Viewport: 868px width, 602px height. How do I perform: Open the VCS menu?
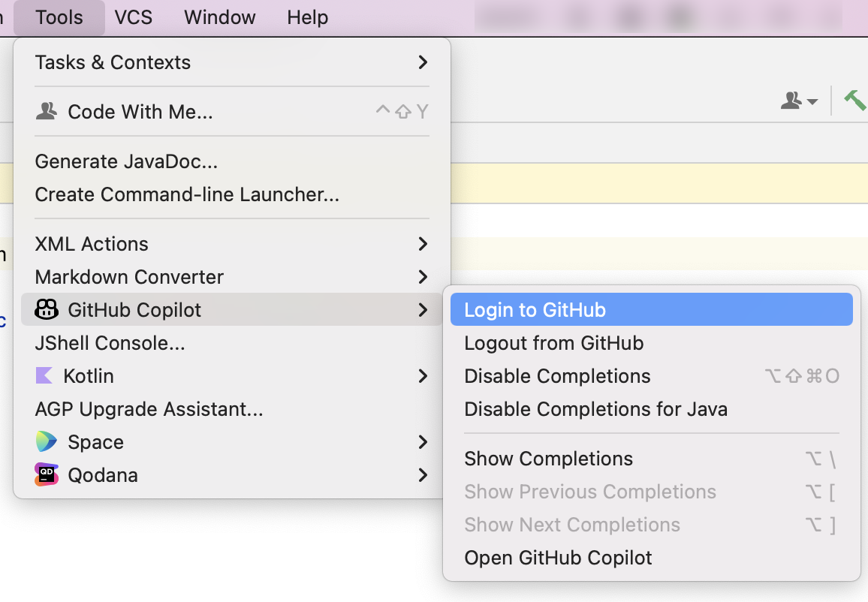pyautogui.click(x=133, y=17)
